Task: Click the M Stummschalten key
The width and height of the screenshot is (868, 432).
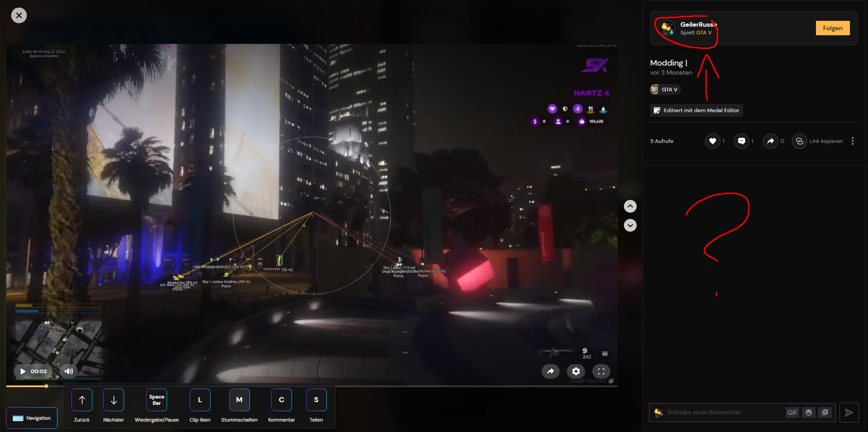Action: click(240, 400)
